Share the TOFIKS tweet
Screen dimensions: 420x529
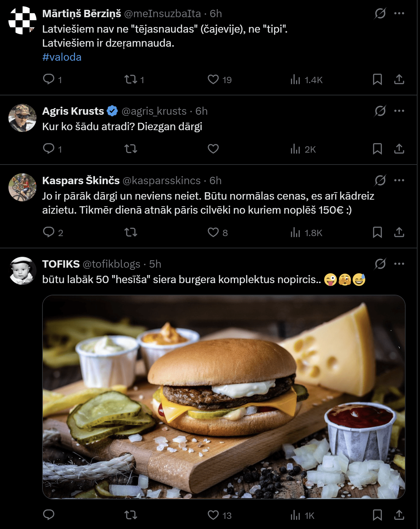pyautogui.click(x=399, y=515)
